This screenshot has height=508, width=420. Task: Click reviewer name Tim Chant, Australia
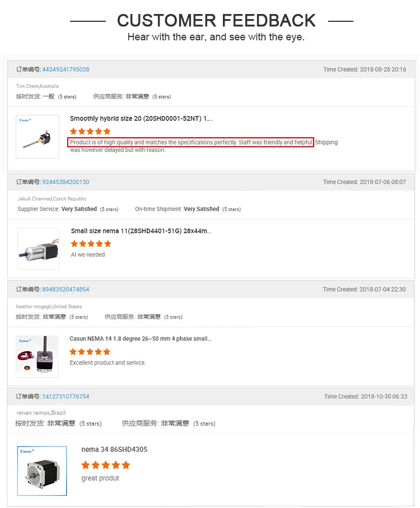[38, 86]
